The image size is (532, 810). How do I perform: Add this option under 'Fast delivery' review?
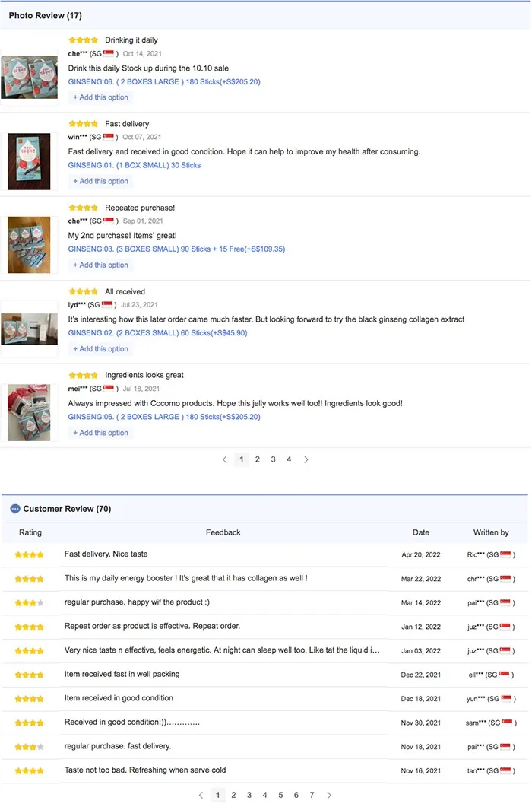pyautogui.click(x=101, y=181)
